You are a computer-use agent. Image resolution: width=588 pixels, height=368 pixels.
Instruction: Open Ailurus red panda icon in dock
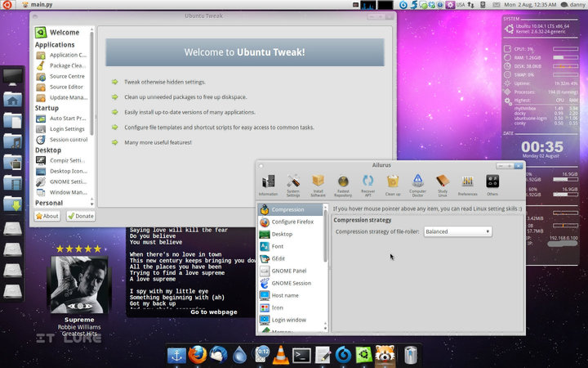click(x=385, y=354)
